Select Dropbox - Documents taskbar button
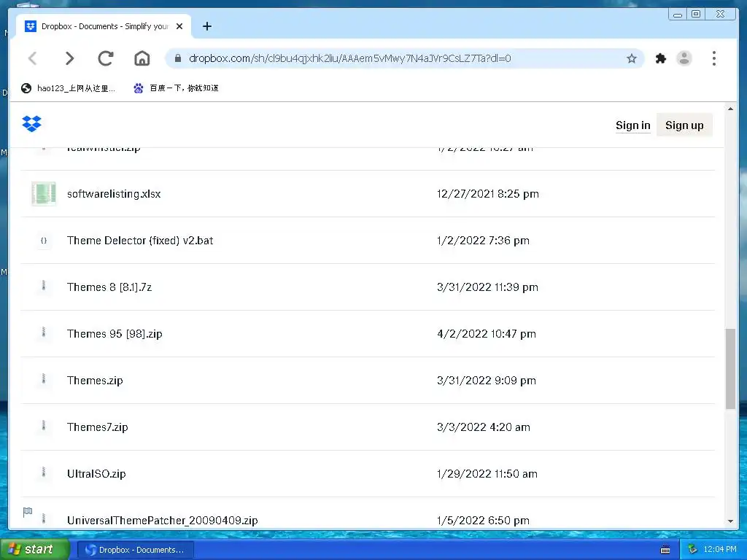Viewport: 747px width, 560px height. coord(135,550)
